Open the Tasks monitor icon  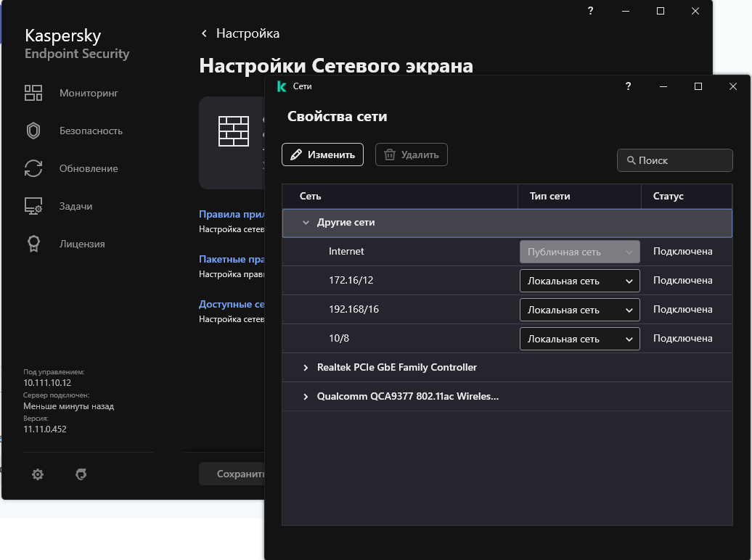pyautogui.click(x=33, y=206)
